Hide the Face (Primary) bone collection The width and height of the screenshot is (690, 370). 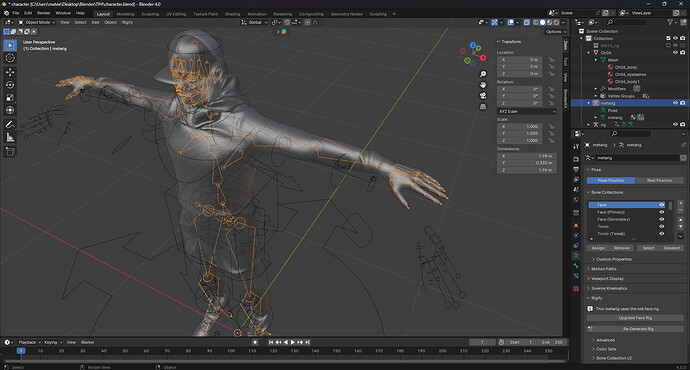(661, 212)
